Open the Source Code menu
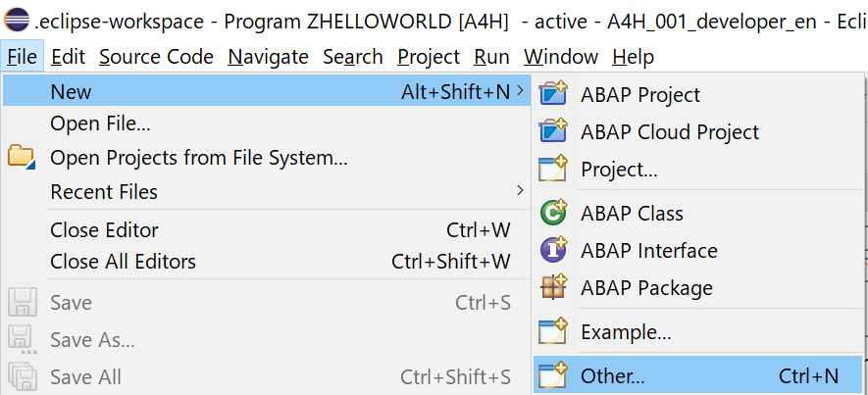868x395 pixels. (156, 57)
